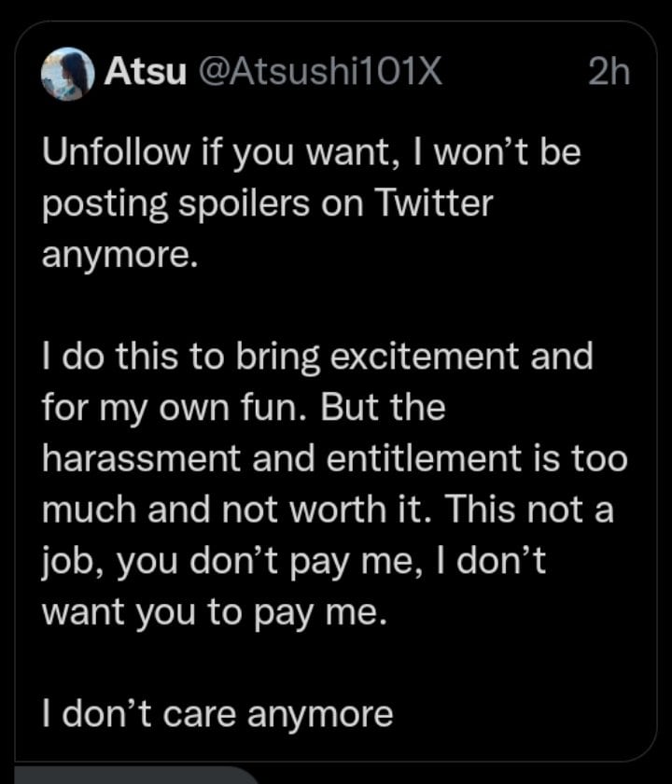Click the word 'harassment' in the tweet
Screen dimensions: 672x784
142,458
